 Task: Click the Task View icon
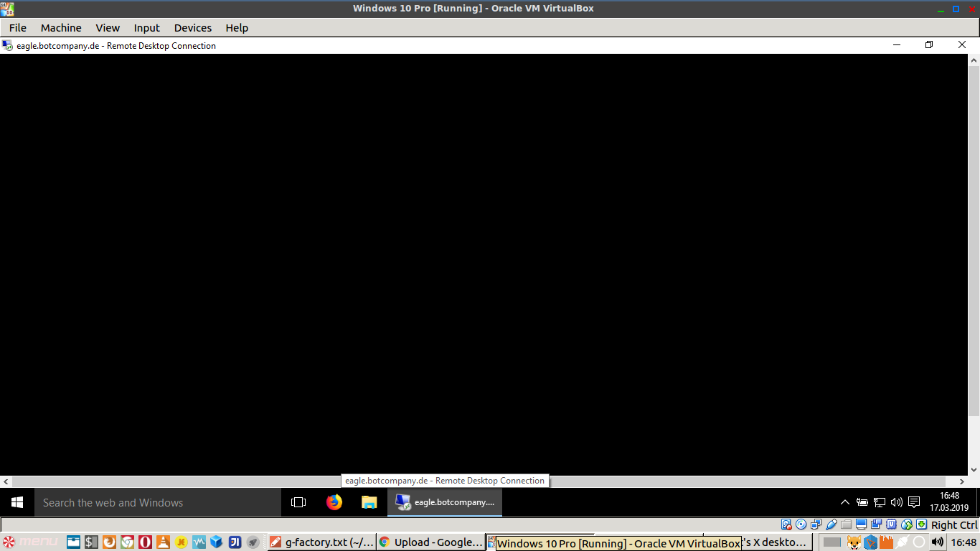pyautogui.click(x=298, y=502)
